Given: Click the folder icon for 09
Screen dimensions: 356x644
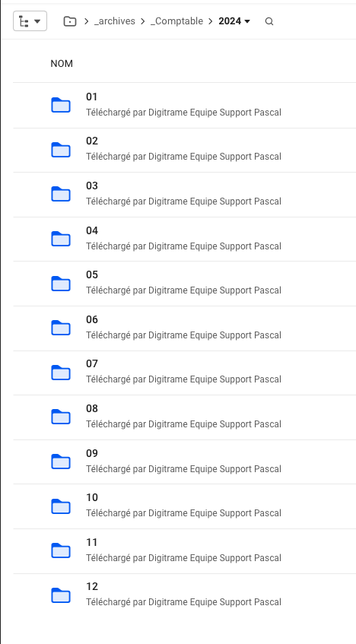Looking at the screenshot, I should [x=61, y=462].
